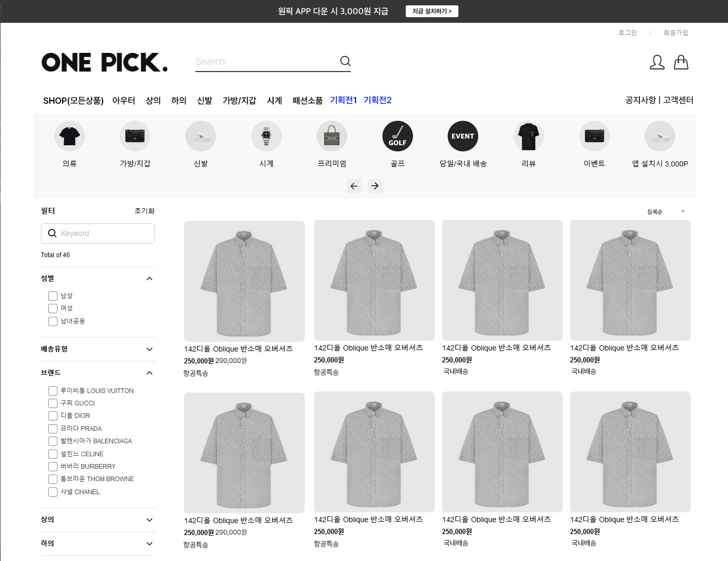728x561 pixels.
Task: Expand the 하의 filter section
Action: 149,544
